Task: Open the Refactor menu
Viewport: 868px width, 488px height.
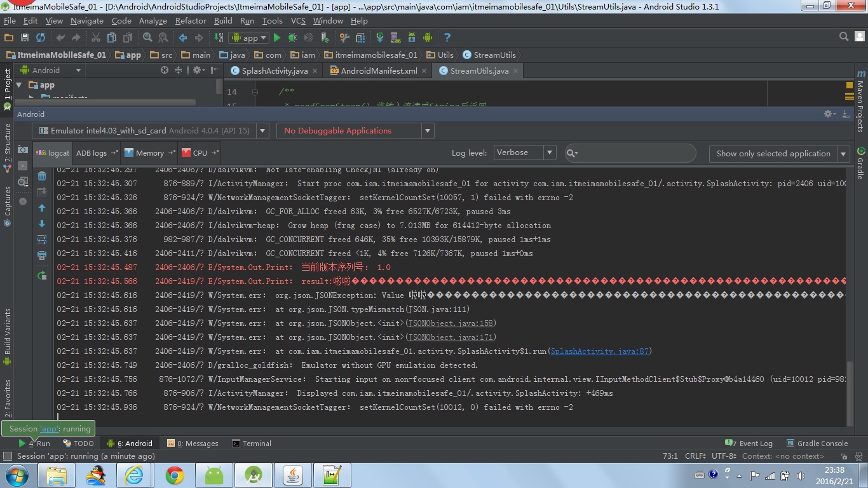Action: [191, 20]
